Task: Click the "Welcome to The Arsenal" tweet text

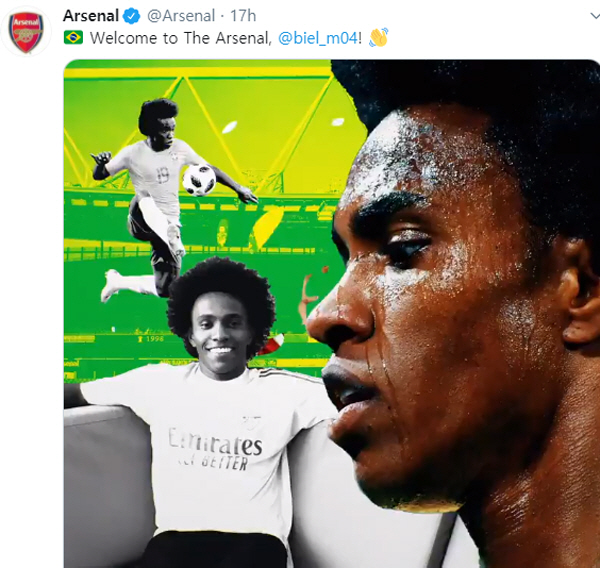Action: tap(181, 38)
